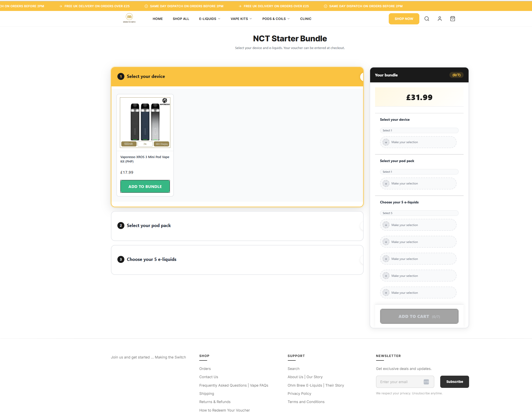Viewport: 532px width, 412px height.
Task: Click the user account icon
Action: 440,19
